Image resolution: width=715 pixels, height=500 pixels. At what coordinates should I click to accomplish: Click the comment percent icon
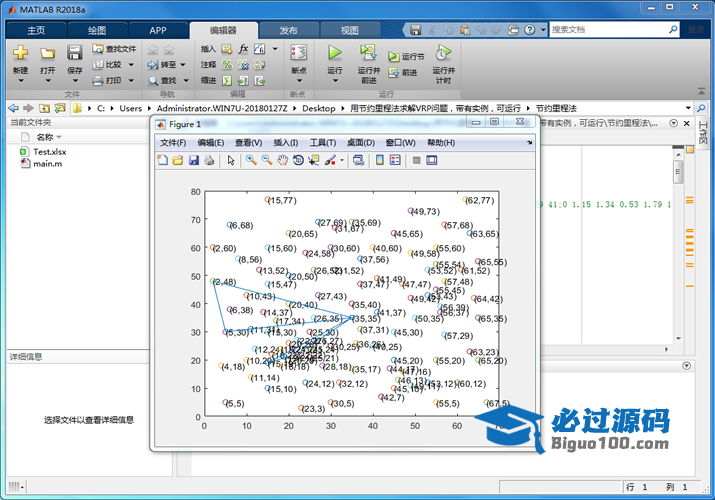pyautogui.click(x=227, y=65)
